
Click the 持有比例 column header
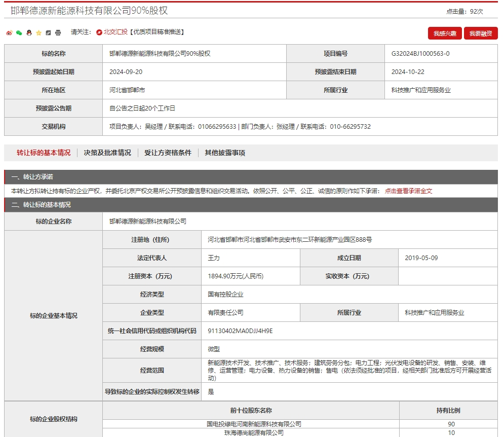click(x=448, y=410)
